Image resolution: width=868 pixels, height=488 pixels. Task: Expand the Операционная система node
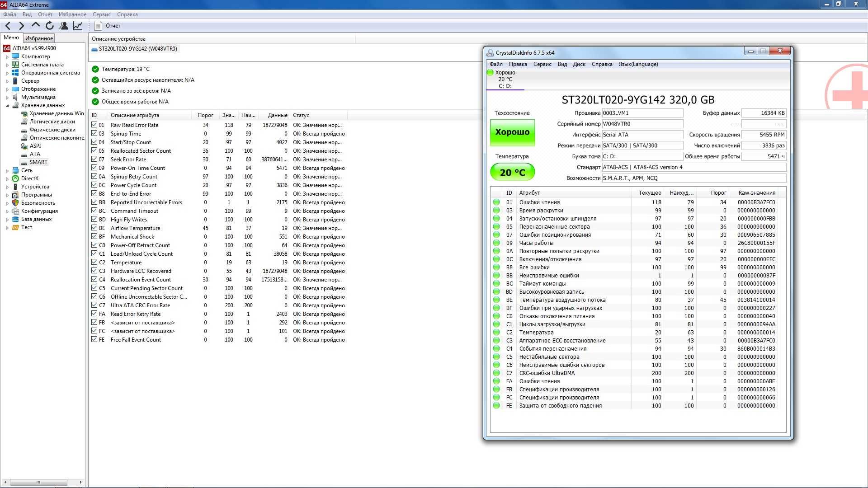tap(7, 73)
